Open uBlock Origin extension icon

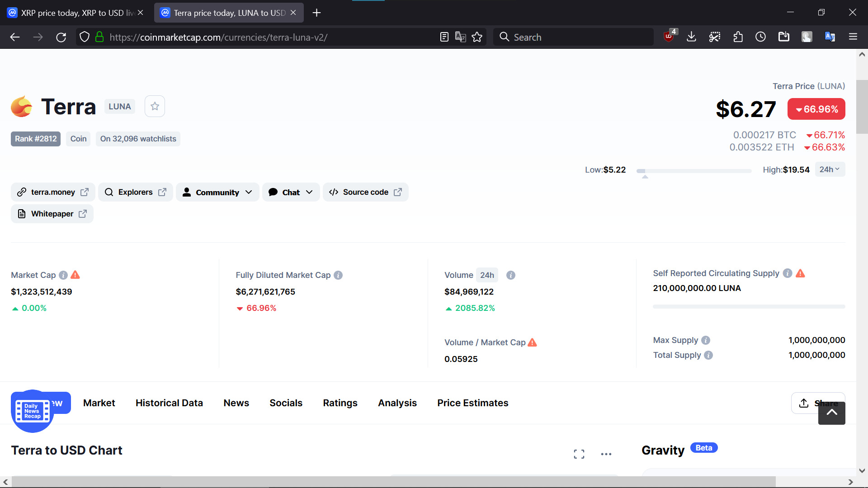click(669, 37)
